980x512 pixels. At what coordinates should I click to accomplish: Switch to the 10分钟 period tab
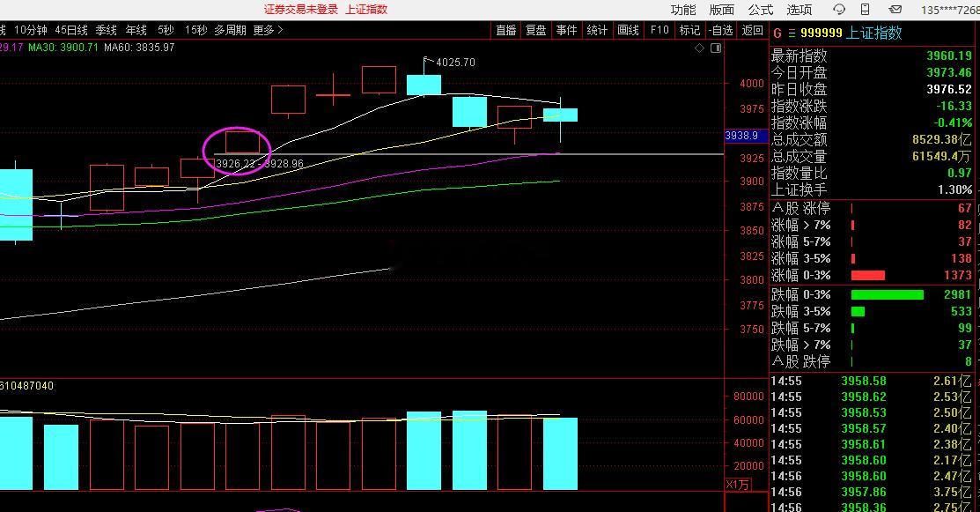pyautogui.click(x=30, y=29)
